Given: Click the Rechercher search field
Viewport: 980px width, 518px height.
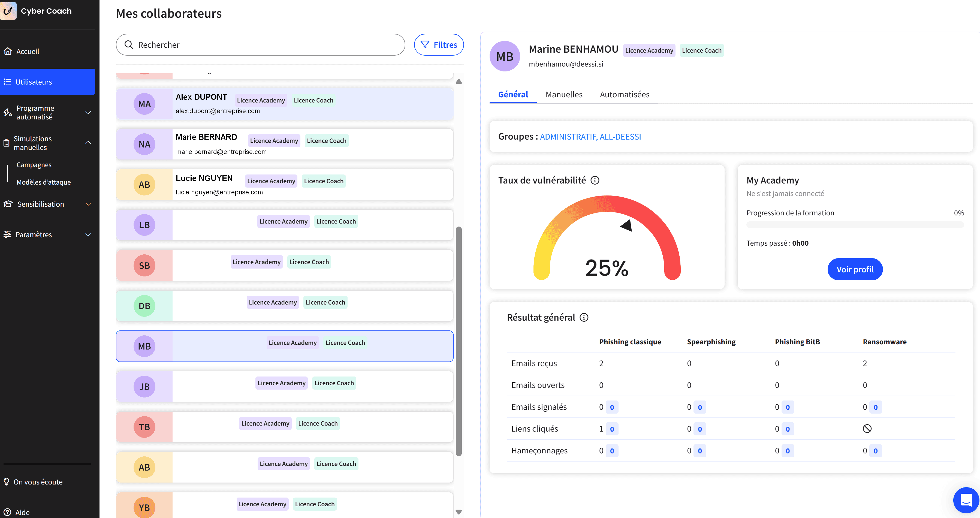Looking at the screenshot, I should (261, 45).
